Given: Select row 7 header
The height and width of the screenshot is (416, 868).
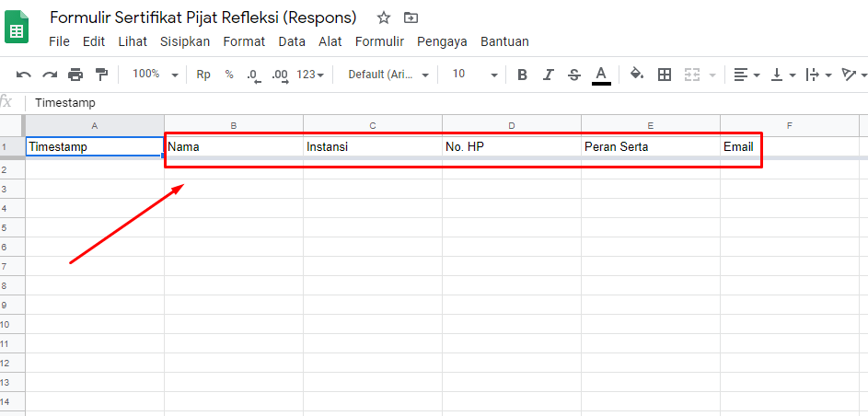Looking at the screenshot, I should [x=12, y=266].
